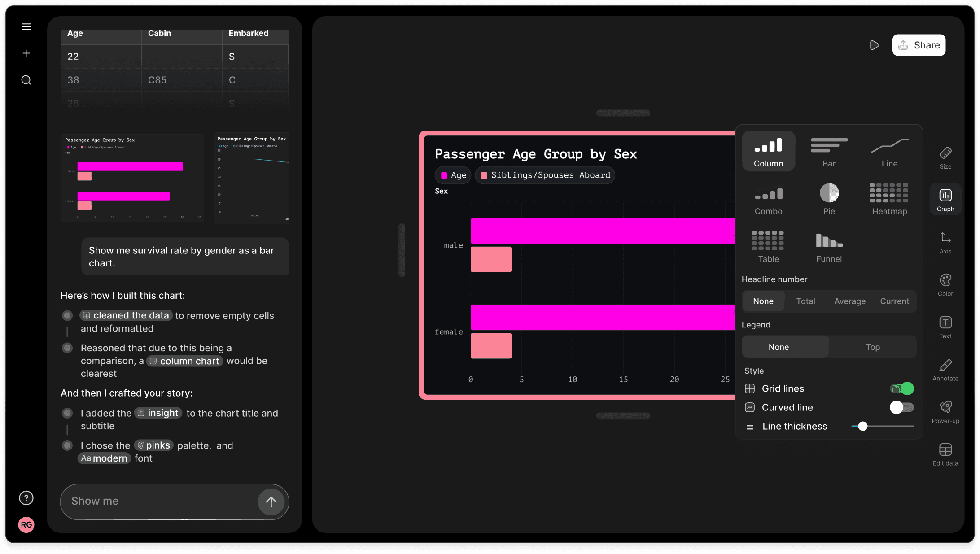The height and width of the screenshot is (554, 980).
Task: Select the Pie chart type
Action: (x=829, y=199)
